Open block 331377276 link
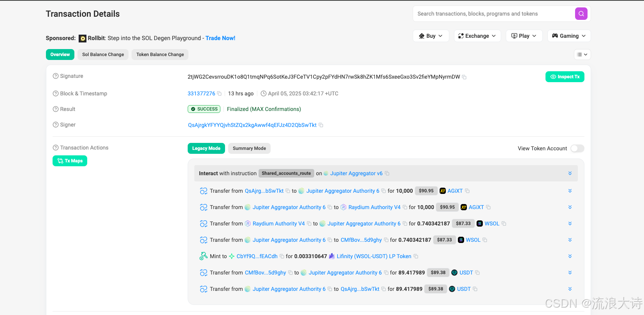The image size is (644, 315). click(x=201, y=93)
